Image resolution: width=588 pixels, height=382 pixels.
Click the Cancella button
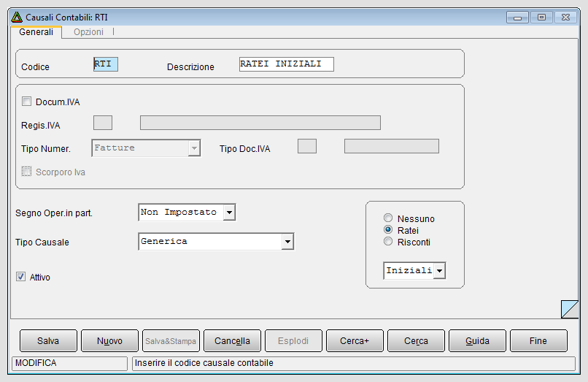(x=232, y=340)
